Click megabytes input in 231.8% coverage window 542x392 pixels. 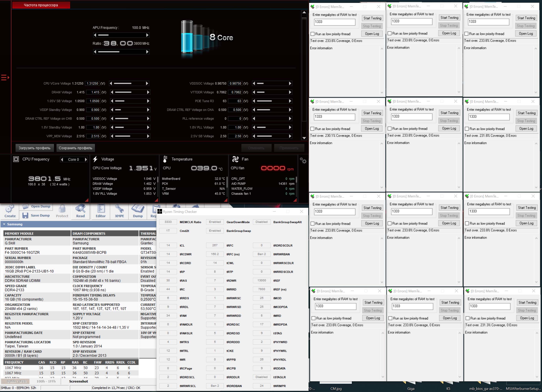point(489,117)
